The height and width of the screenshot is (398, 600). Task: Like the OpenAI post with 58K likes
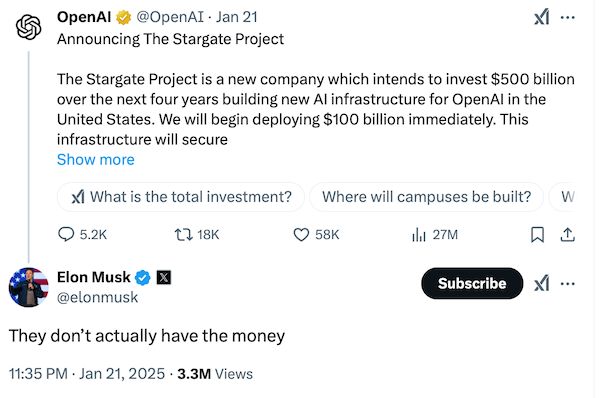point(316,234)
